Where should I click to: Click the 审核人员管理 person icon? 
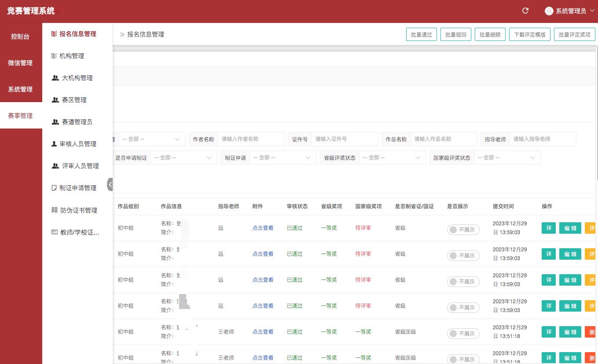[54, 144]
